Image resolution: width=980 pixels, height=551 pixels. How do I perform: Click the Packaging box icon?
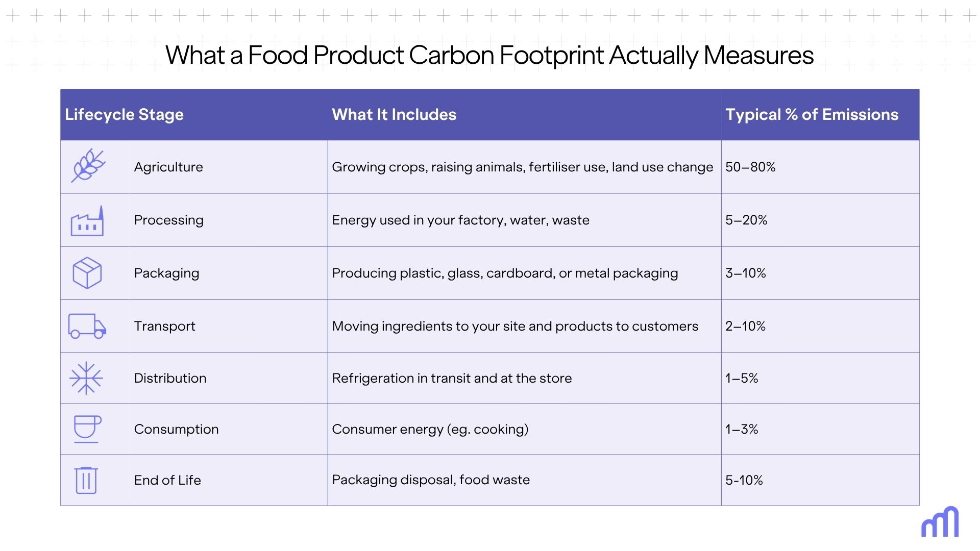point(87,273)
